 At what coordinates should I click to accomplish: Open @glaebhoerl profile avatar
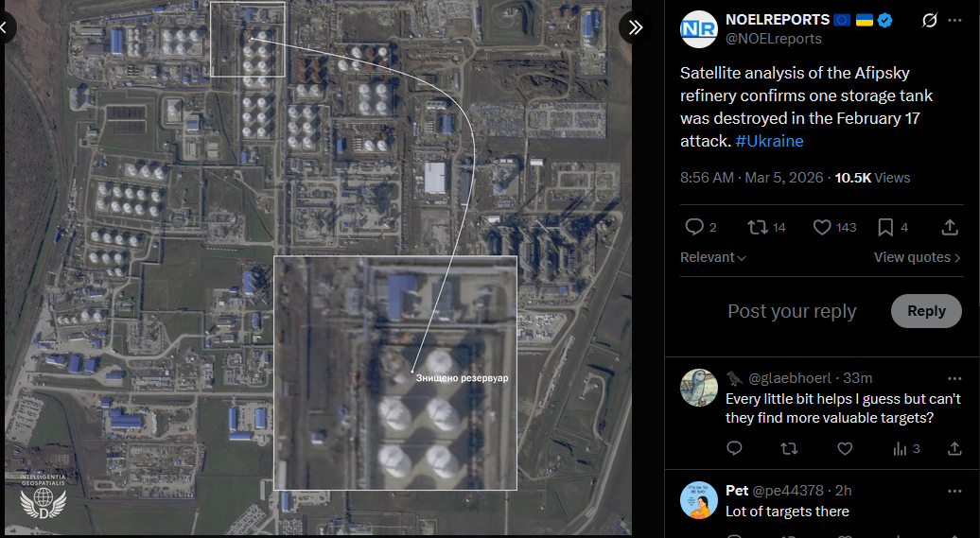(698, 387)
